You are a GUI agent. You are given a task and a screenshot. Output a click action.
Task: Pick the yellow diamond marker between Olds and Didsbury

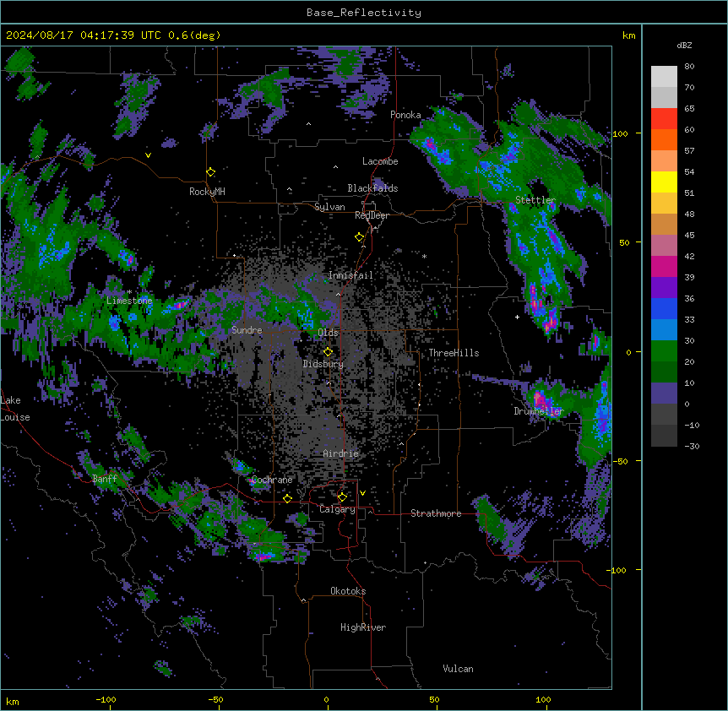[329, 351]
